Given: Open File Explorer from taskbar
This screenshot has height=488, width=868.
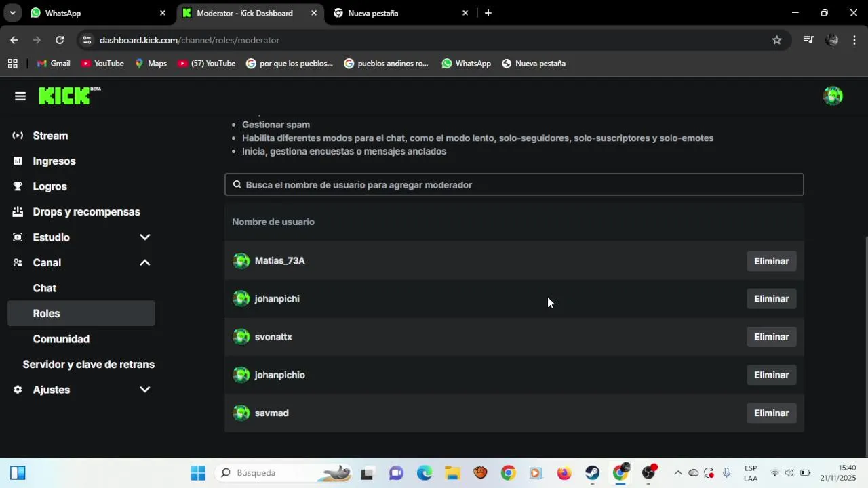Looking at the screenshot, I should 452,472.
